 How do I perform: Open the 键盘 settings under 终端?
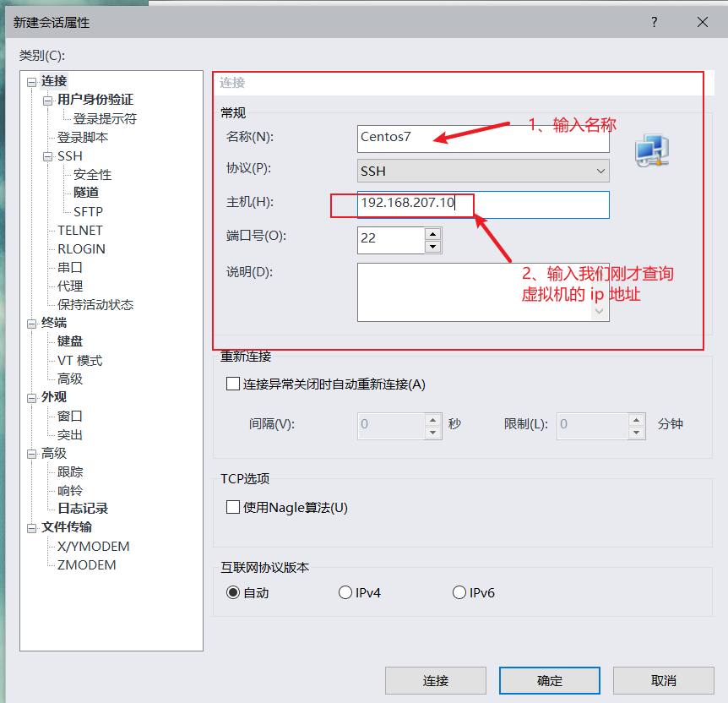68,341
